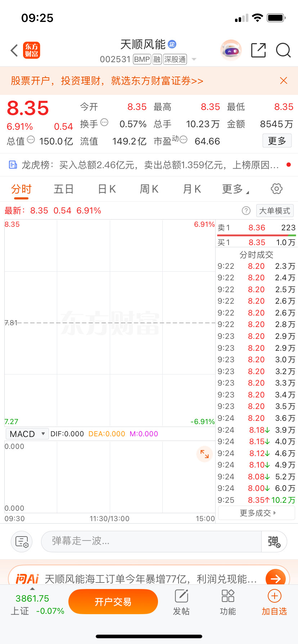Open the search magnifier icon
Image resolution: width=298 pixels, height=644 pixels.
point(283,50)
